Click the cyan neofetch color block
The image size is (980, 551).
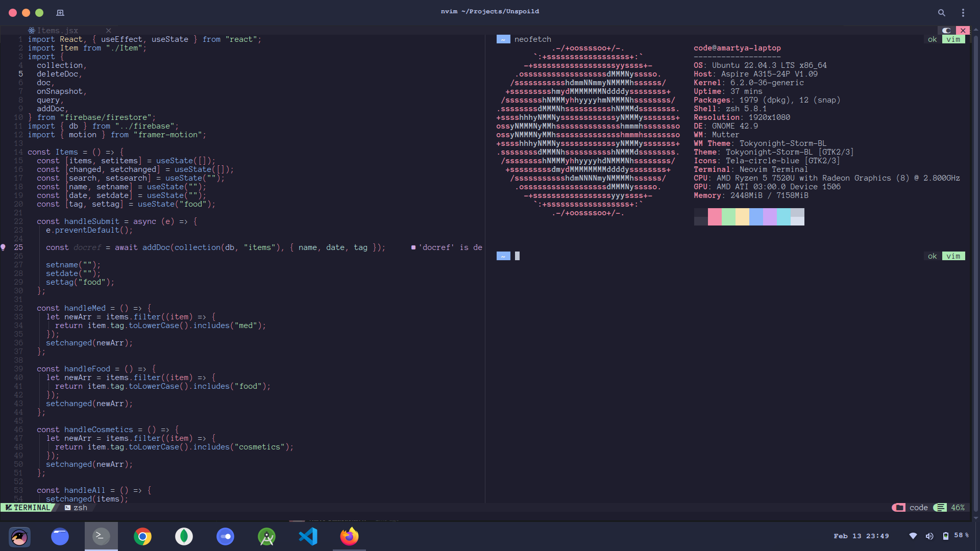[783, 217]
